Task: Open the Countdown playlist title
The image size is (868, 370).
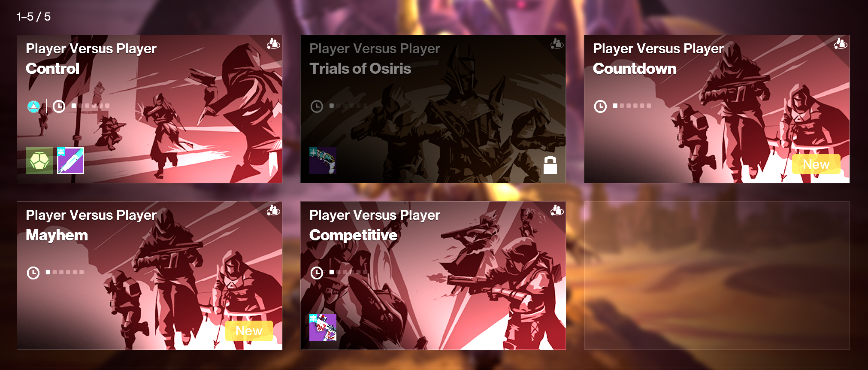Action: coord(635,69)
